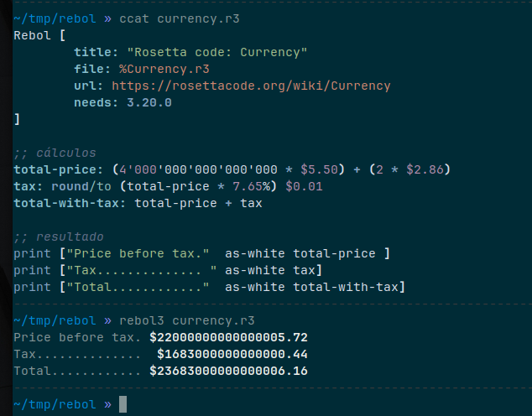Image resolution: width=532 pixels, height=416 pixels.
Task: Click the output value $22000000000000005.72
Action: 229,337
